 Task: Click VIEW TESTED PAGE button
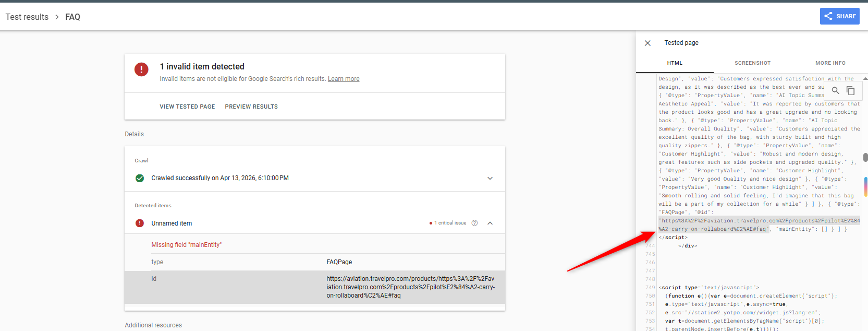point(187,107)
